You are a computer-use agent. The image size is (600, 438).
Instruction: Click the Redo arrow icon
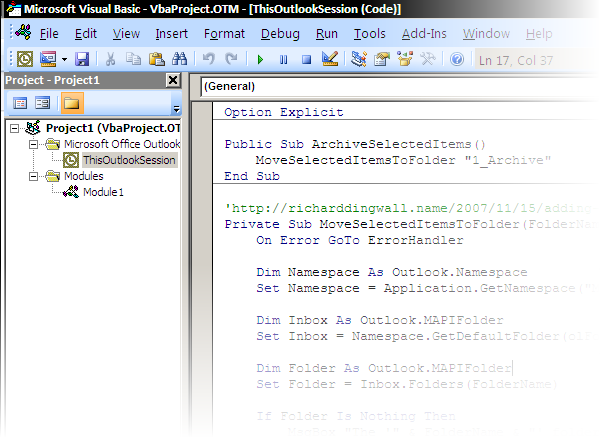[231, 59]
